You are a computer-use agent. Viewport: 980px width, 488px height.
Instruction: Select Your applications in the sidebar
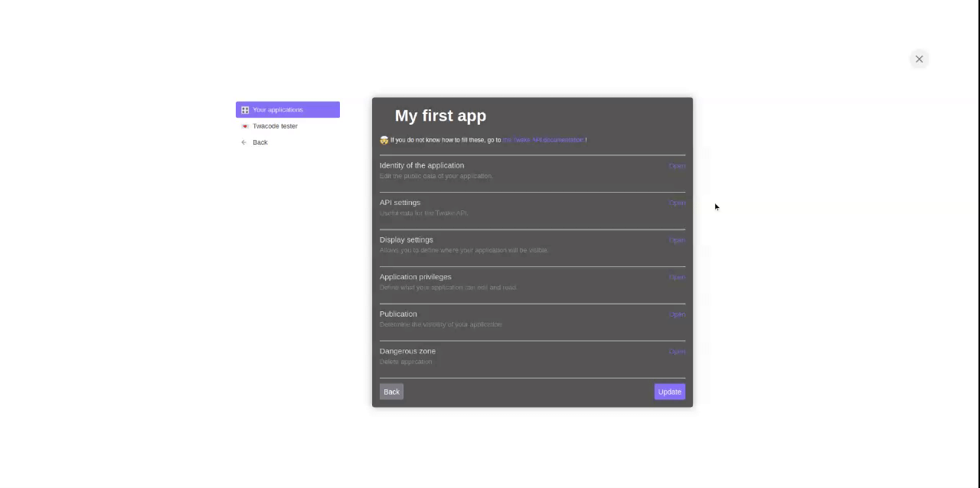[288, 110]
